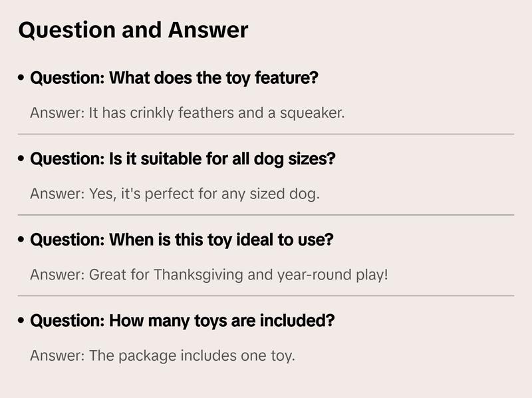This screenshot has width=532, height=398.
Task: Click the 'Question and Answer' heading
Action: 133,30
